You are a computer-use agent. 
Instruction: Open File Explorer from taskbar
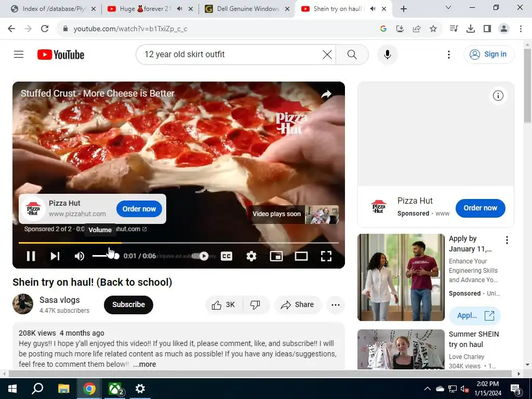pyautogui.click(x=63, y=389)
